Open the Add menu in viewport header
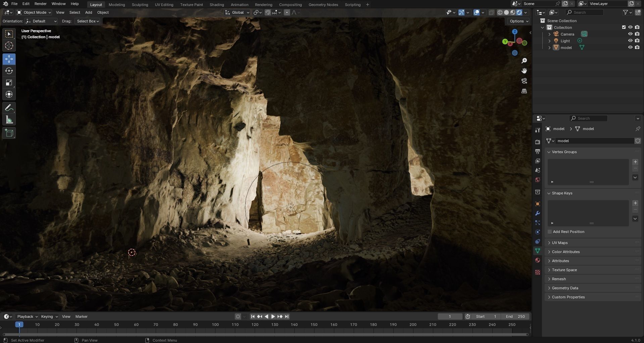The width and height of the screenshot is (644, 343). (x=89, y=12)
